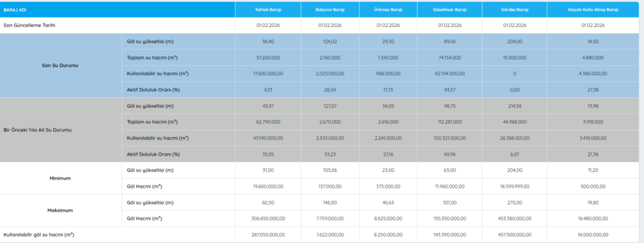
Task: Click the 38,40 water level value
Action: point(268,41)
